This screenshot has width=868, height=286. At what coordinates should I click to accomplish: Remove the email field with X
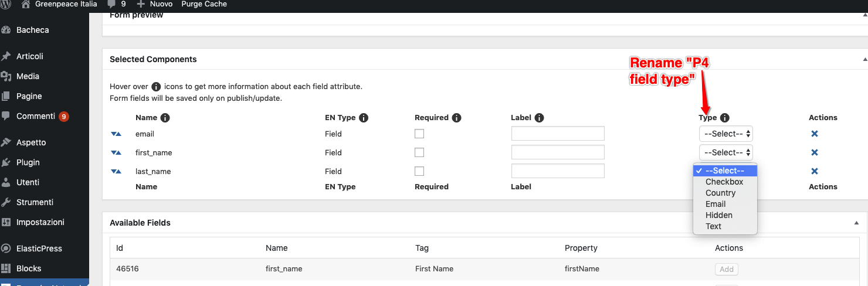click(815, 134)
